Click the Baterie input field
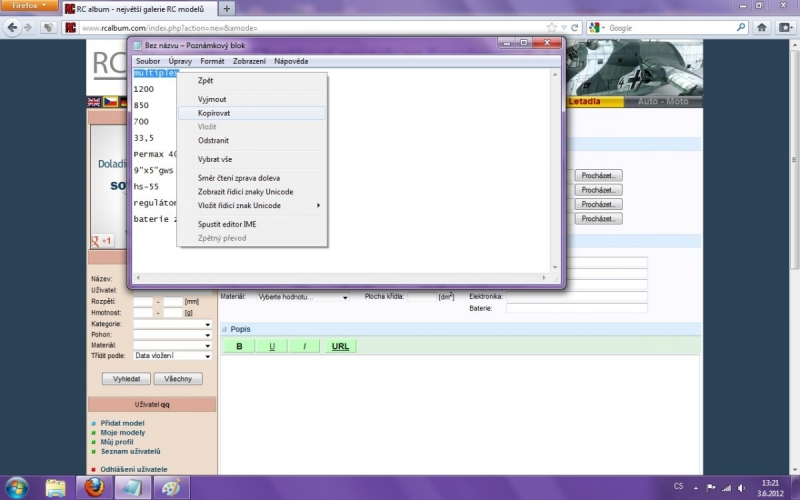800x500 pixels. click(x=576, y=308)
